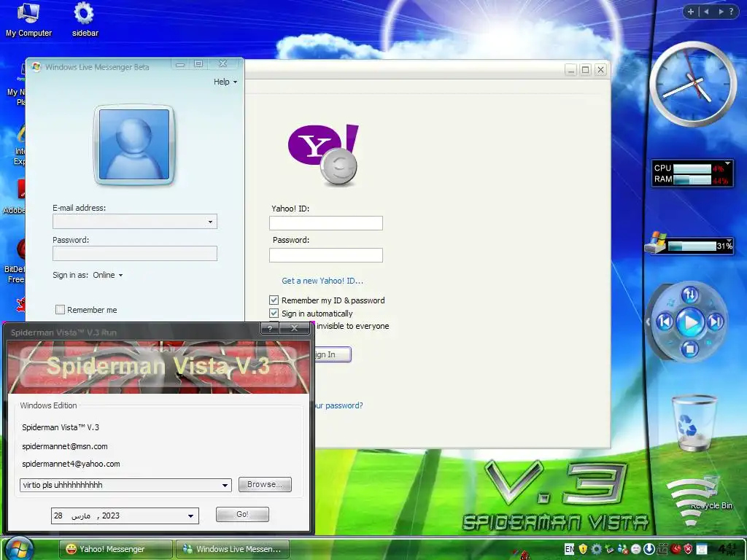This screenshot has height=560, width=747.
Task: Play media with the round play button
Action: click(690, 322)
